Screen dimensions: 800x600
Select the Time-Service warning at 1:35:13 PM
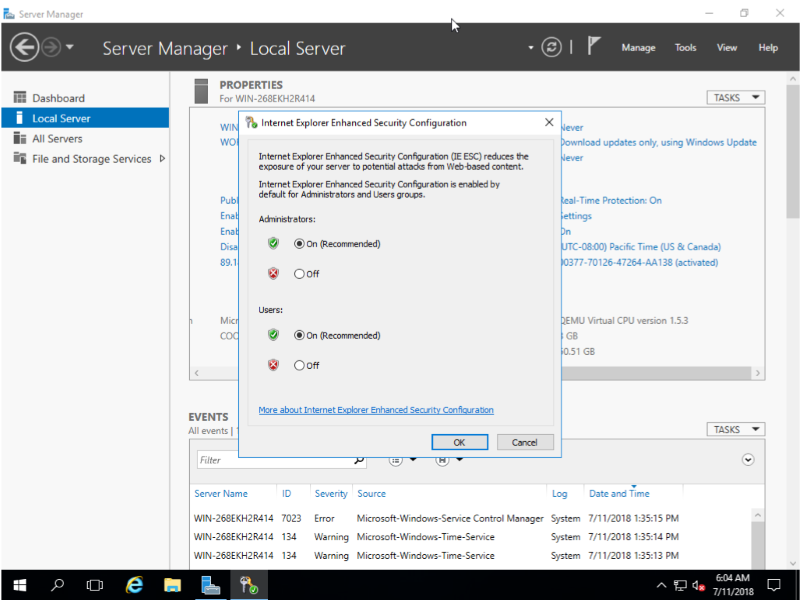coord(472,555)
